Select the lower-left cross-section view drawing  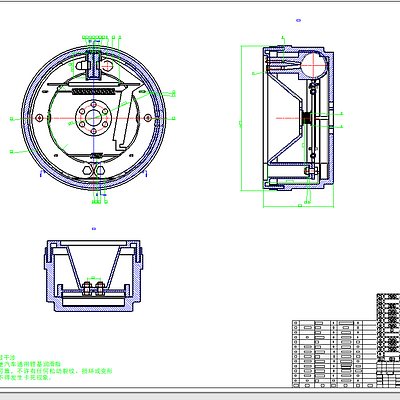point(94,275)
